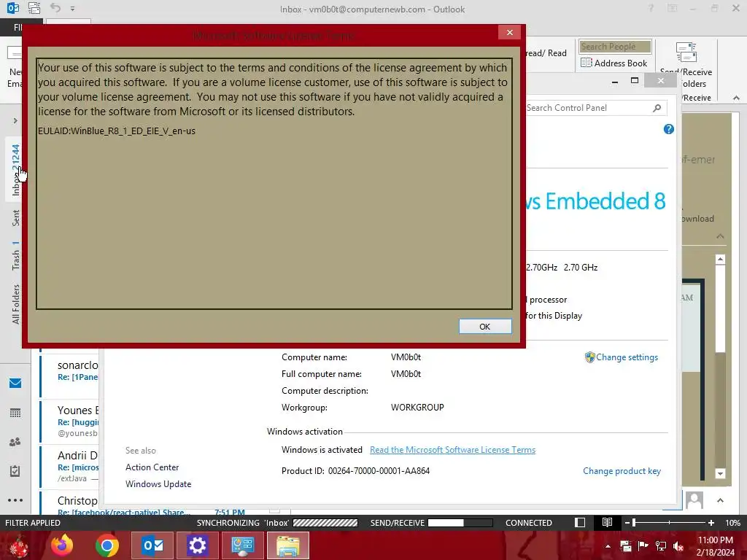Switch to Tasks view icon
The width and height of the screenshot is (747, 560).
point(15,471)
